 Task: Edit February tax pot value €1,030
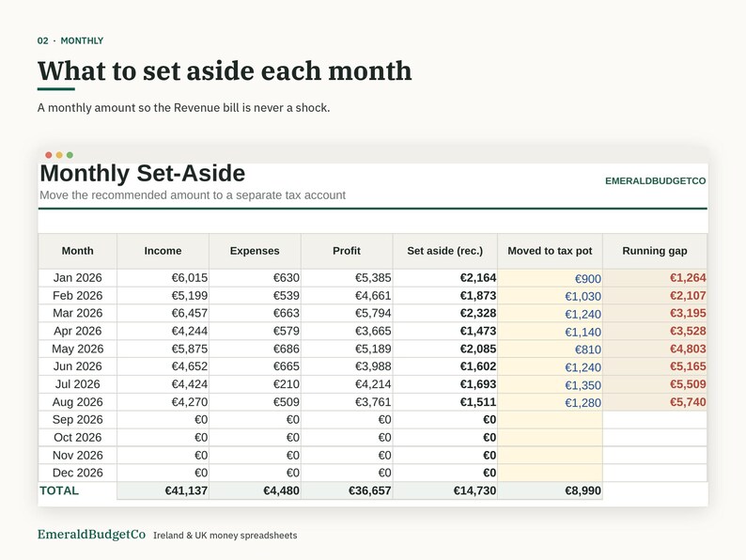[x=550, y=295]
